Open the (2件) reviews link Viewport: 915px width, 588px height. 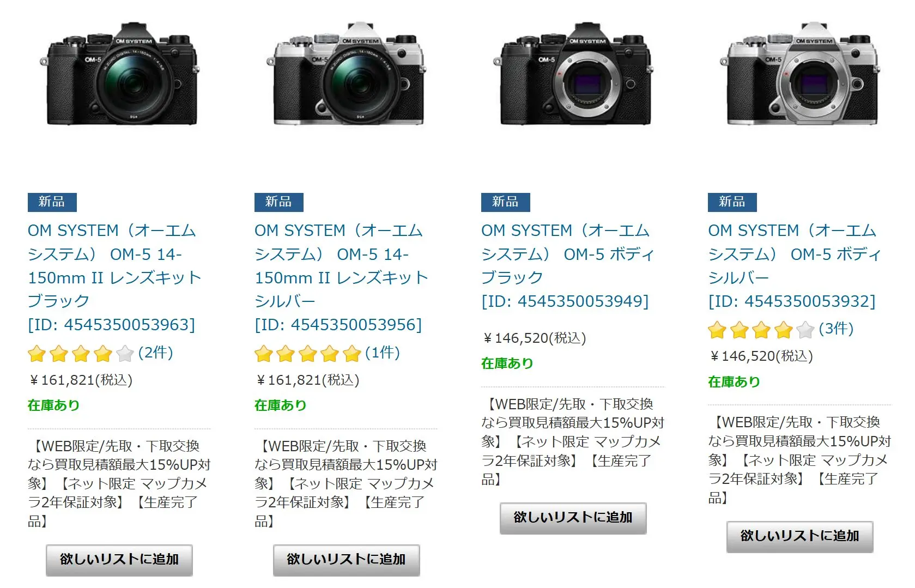(x=155, y=353)
